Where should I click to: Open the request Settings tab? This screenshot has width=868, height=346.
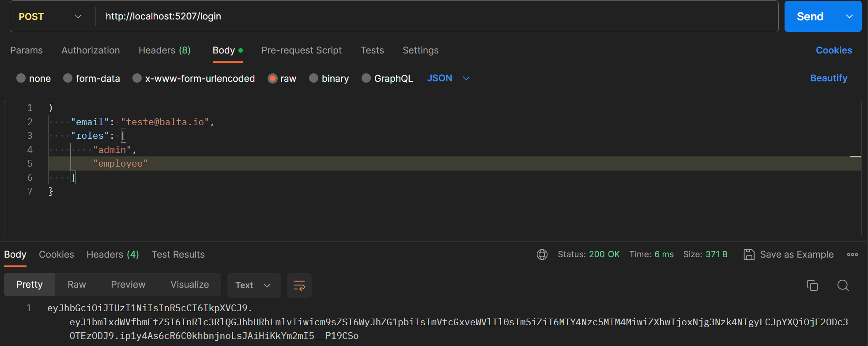(421, 50)
